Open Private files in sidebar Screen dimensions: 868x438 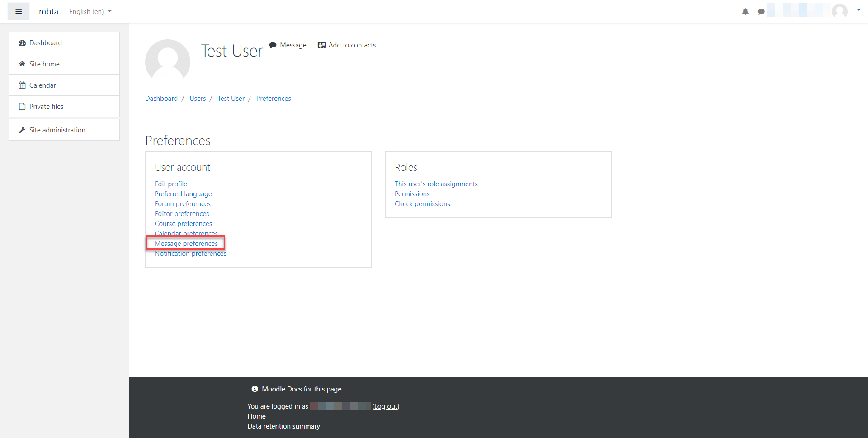click(64, 106)
